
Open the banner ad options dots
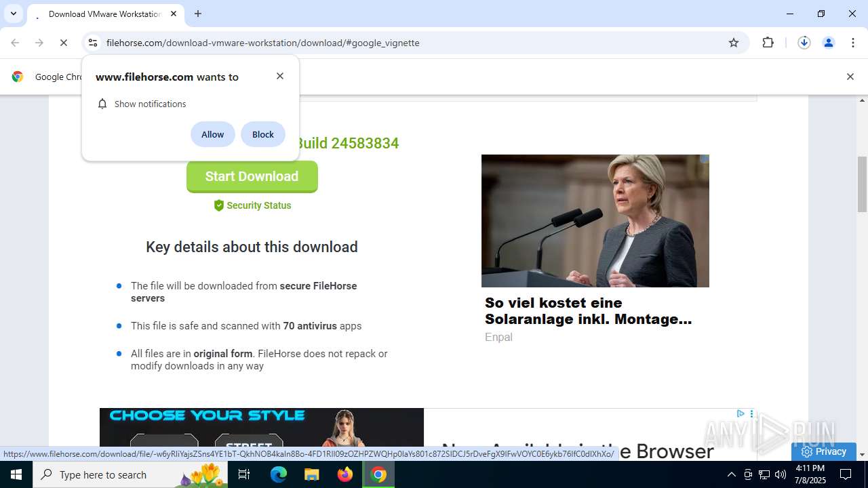[x=751, y=413]
